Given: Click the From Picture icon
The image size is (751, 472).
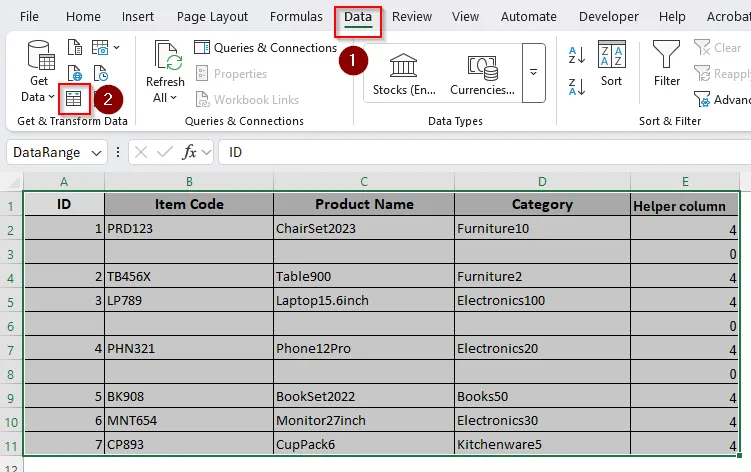Looking at the screenshot, I should (100, 48).
